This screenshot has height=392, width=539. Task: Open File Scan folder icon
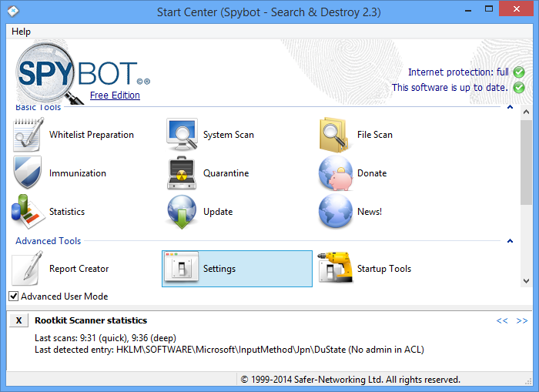click(x=333, y=135)
